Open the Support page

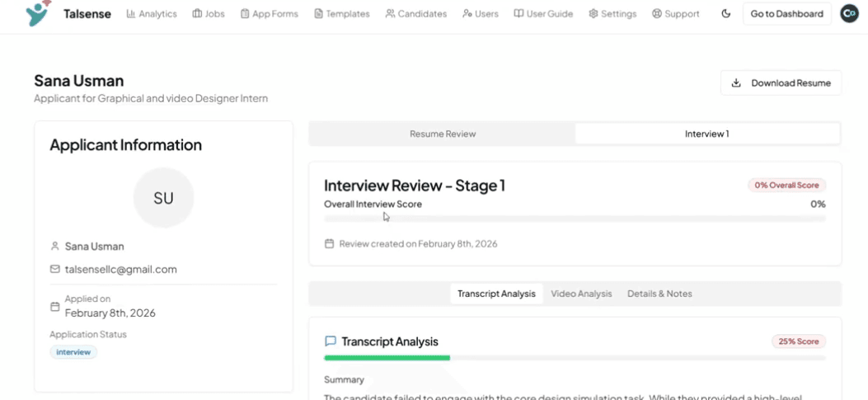pos(676,14)
